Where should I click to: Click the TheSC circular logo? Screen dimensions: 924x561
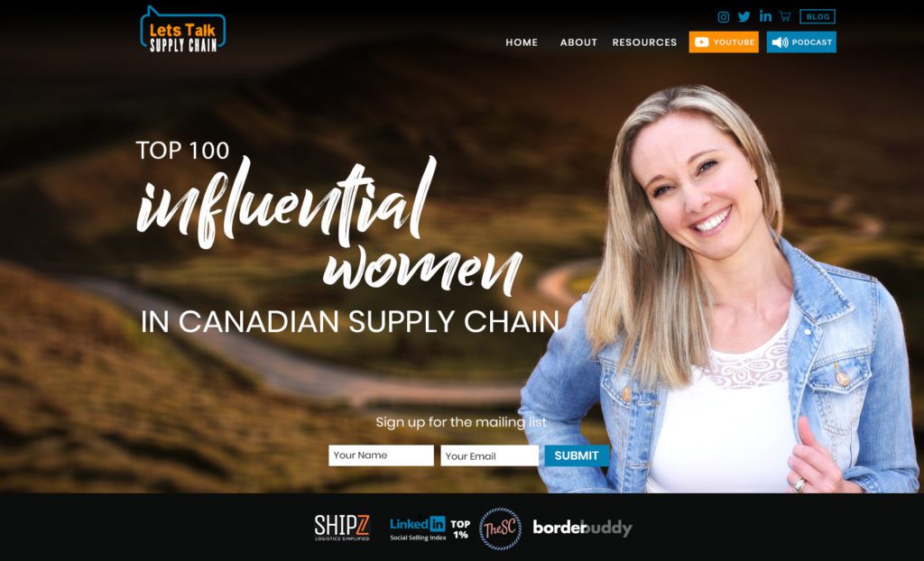[x=500, y=529]
